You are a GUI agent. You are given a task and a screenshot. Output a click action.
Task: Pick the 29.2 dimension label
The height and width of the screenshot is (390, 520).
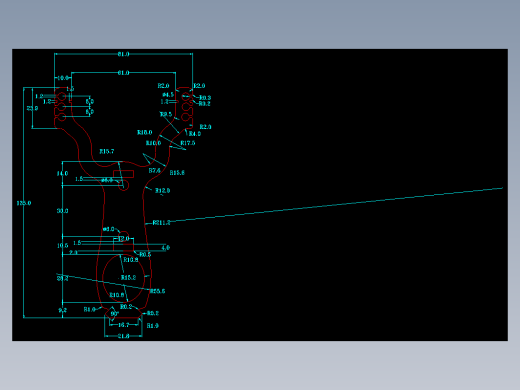pyautogui.click(x=62, y=278)
